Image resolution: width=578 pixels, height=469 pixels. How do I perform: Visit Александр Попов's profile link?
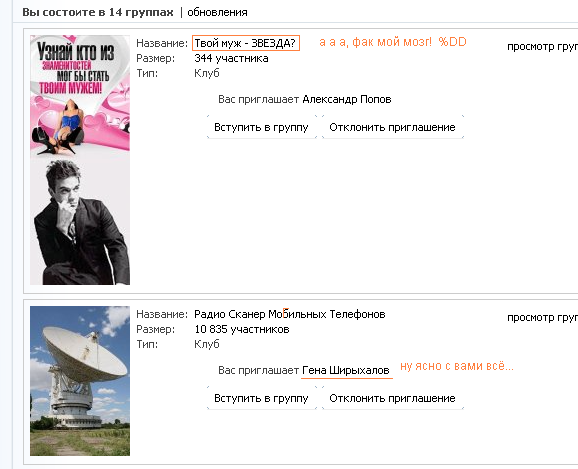[x=347, y=99]
